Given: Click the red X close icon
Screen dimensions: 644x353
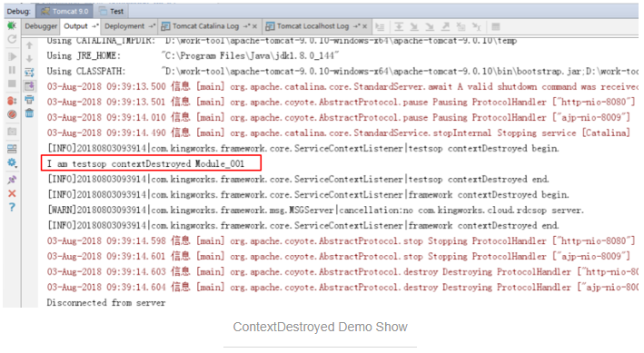Looking at the screenshot, I should pyautogui.click(x=12, y=193).
